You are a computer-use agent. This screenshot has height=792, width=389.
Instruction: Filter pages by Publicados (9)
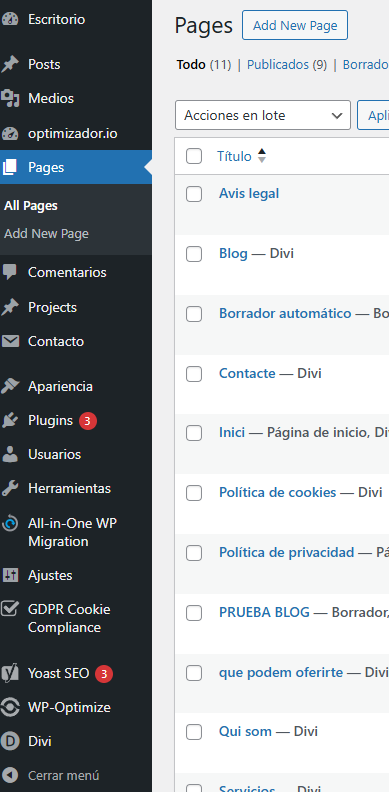click(x=286, y=65)
